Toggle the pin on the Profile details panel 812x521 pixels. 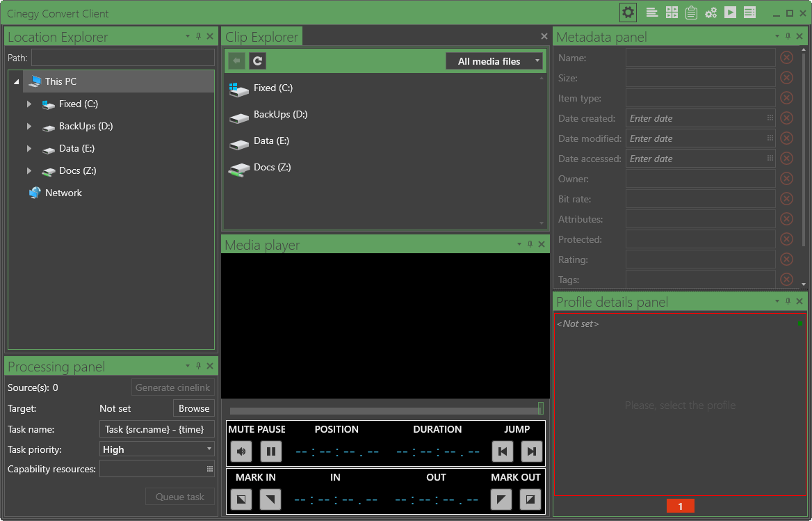click(788, 301)
